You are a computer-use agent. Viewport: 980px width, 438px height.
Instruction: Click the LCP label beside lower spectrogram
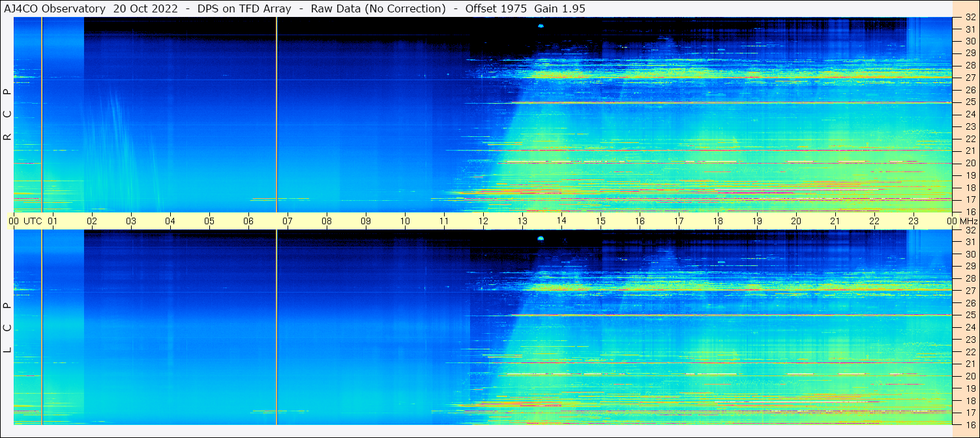point(7,328)
